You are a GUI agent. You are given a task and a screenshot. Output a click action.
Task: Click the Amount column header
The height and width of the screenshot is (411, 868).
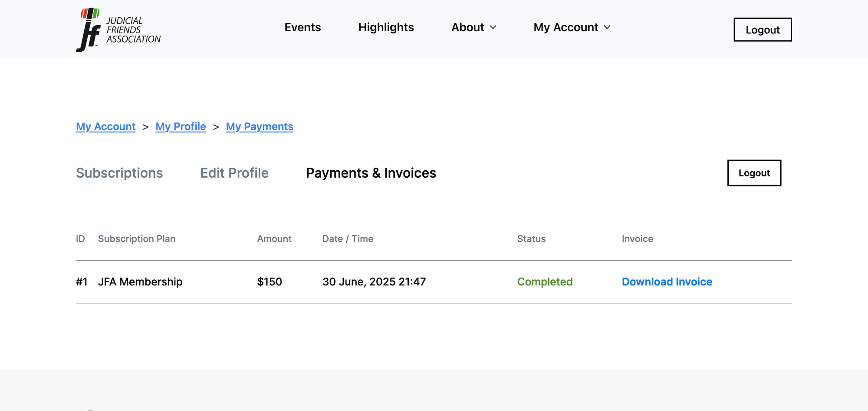tap(274, 239)
